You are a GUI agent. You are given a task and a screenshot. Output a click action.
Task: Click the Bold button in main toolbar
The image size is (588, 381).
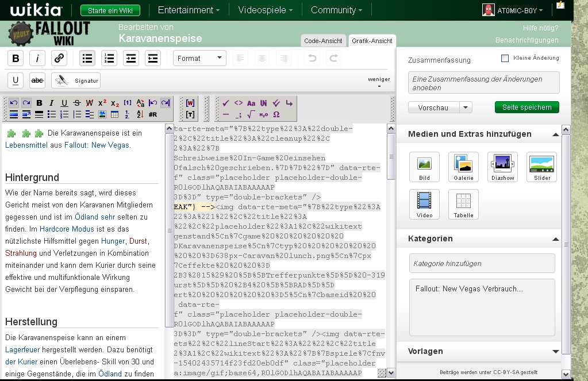point(16,58)
